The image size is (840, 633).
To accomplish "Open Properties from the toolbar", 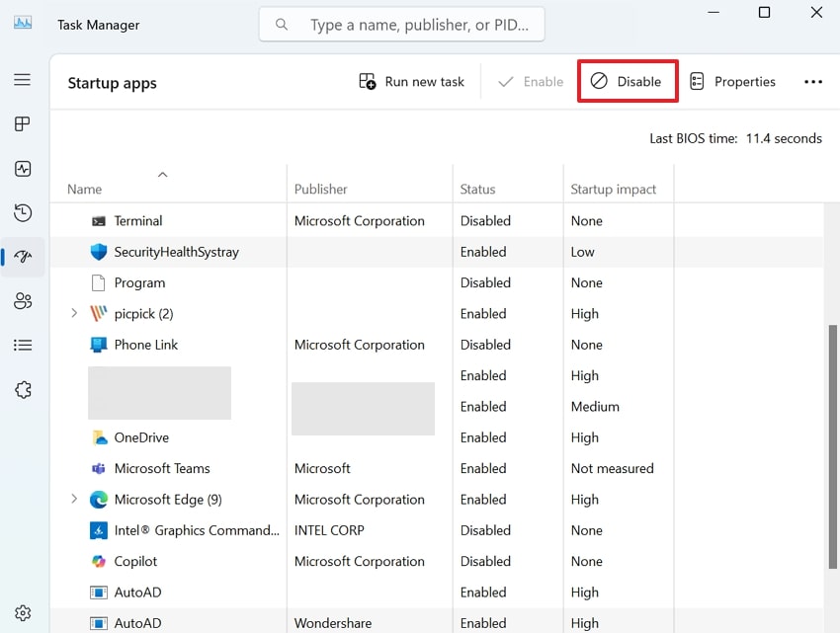I will 732,81.
